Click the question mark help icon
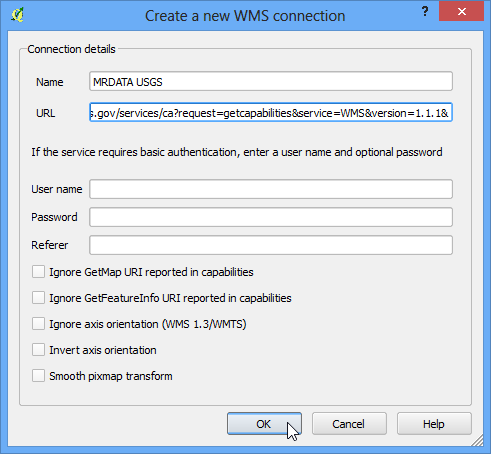 [425, 12]
